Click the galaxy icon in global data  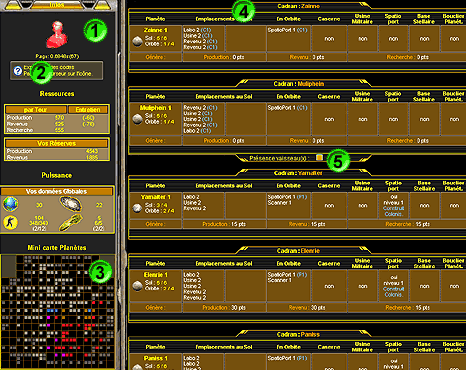click(x=71, y=204)
